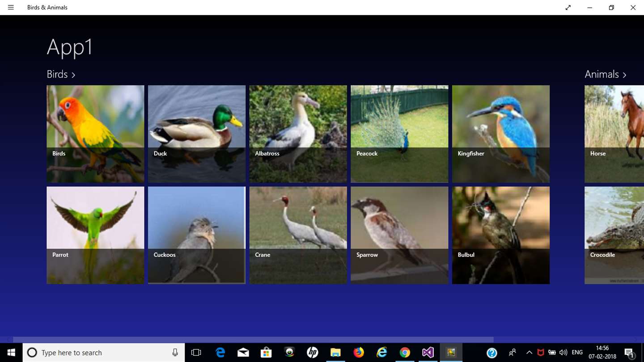The height and width of the screenshot is (362, 644).
Task: Launch Firefox from the taskbar
Action: tap(359, 353)
